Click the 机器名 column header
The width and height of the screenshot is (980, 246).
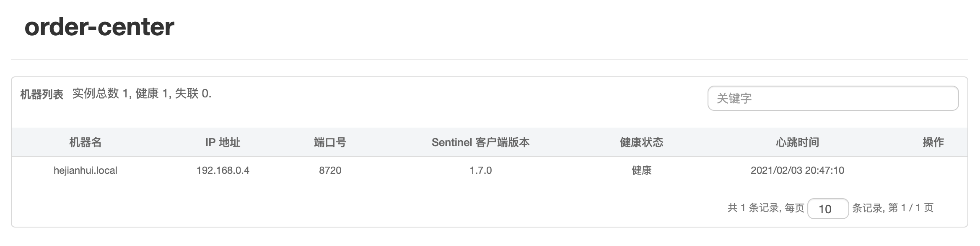pos(86,142)
